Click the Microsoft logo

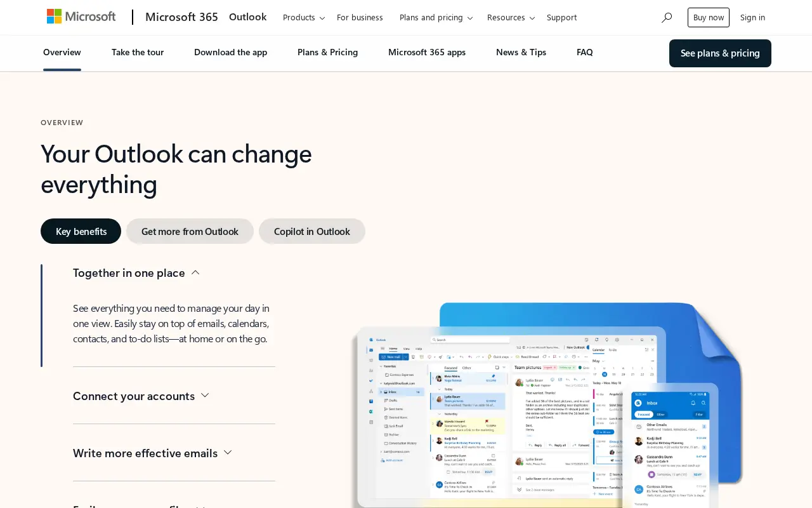click(81, 17)
